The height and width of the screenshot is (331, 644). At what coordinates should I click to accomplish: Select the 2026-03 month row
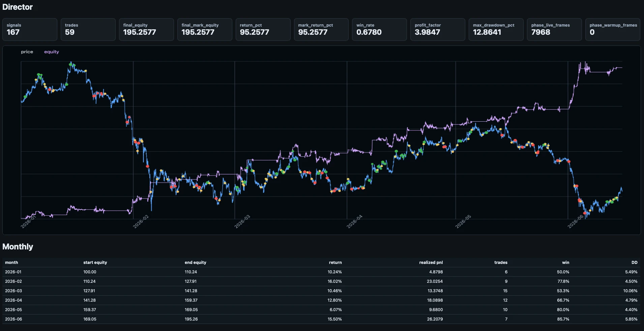[x=321, y=291]
